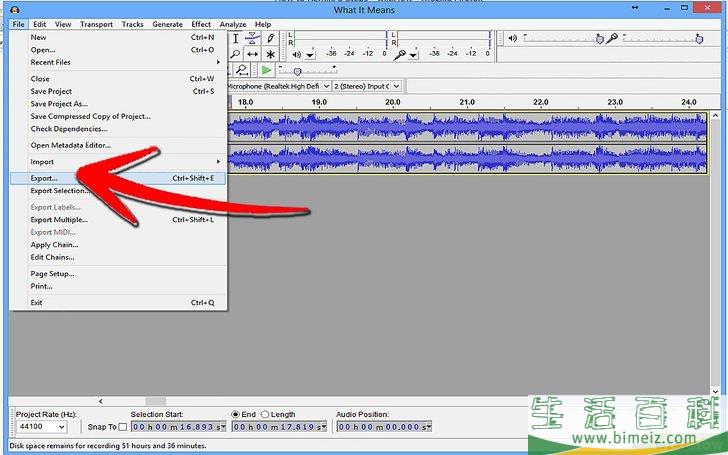
Task: Click the output meter speaker icon
Action: [297, 55]
